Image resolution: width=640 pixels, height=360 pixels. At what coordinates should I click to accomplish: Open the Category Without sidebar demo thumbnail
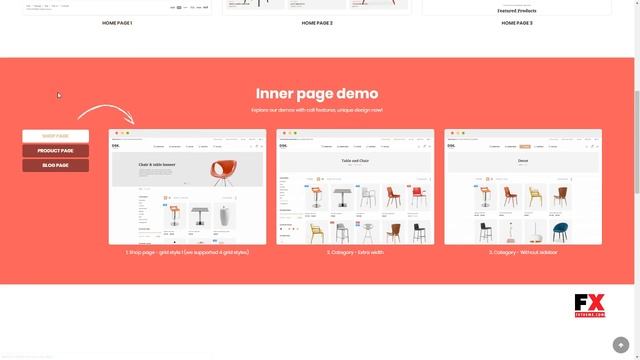[523, 187]
